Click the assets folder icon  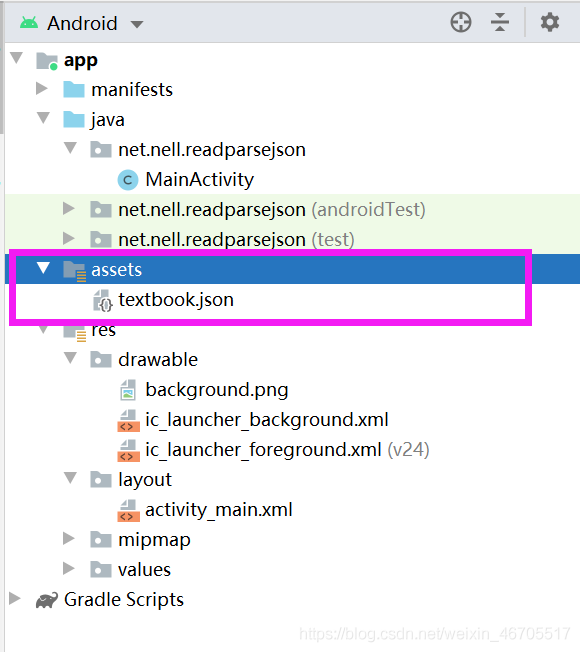point(74,270)
